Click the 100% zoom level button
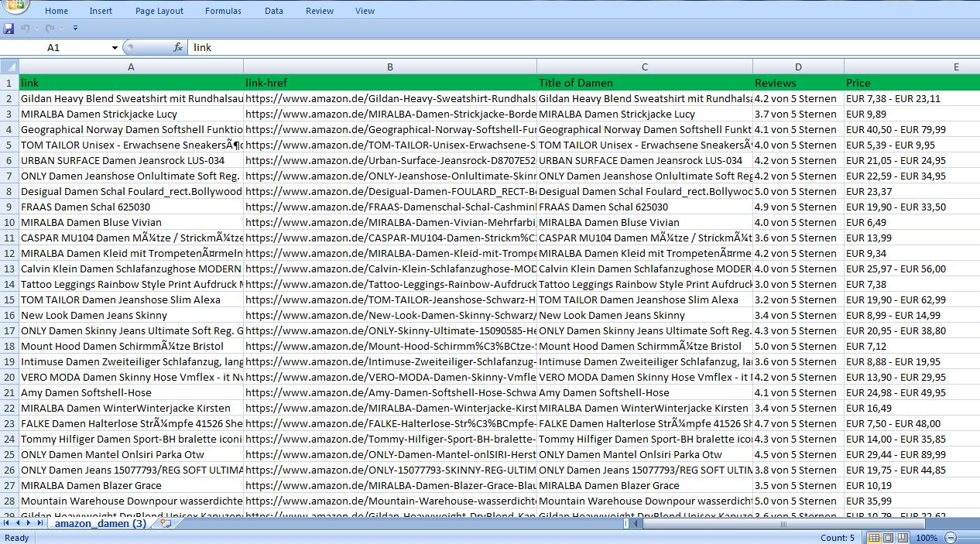Image resolution: width=980 pixels, height=544 pixels. [927, 538]
